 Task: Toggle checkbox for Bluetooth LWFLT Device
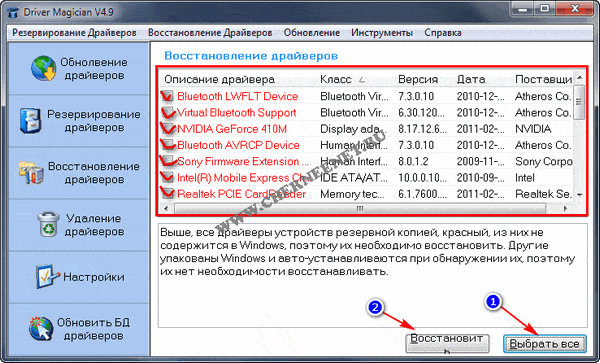pyautogui.click(x=167, y=96)
